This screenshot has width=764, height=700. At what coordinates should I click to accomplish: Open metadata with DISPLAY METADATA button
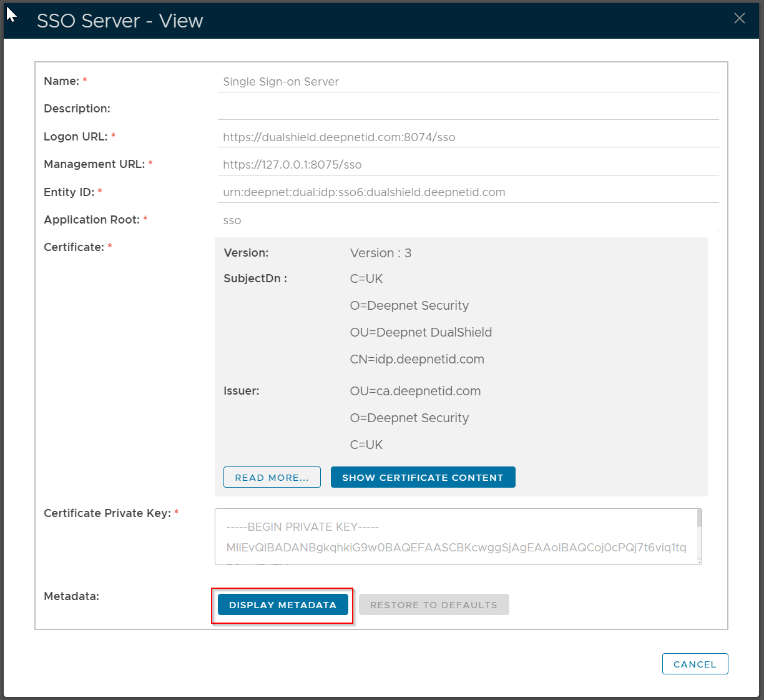(x=283, y=605)
